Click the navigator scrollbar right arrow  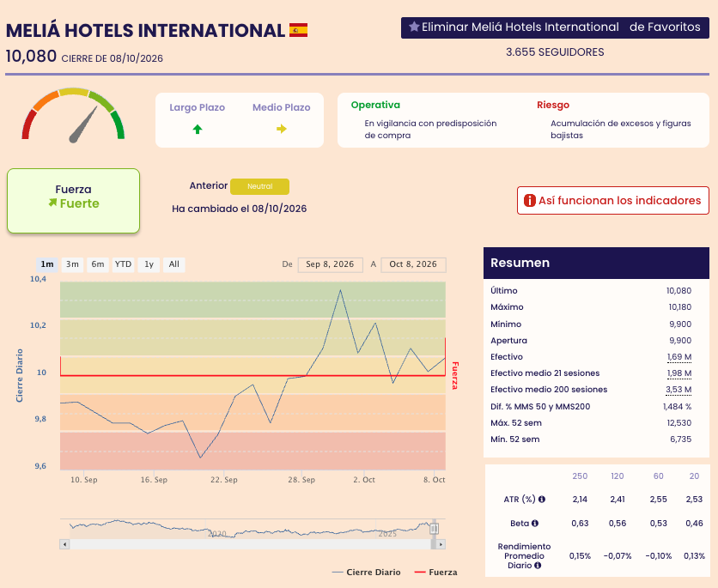[441, 544]
